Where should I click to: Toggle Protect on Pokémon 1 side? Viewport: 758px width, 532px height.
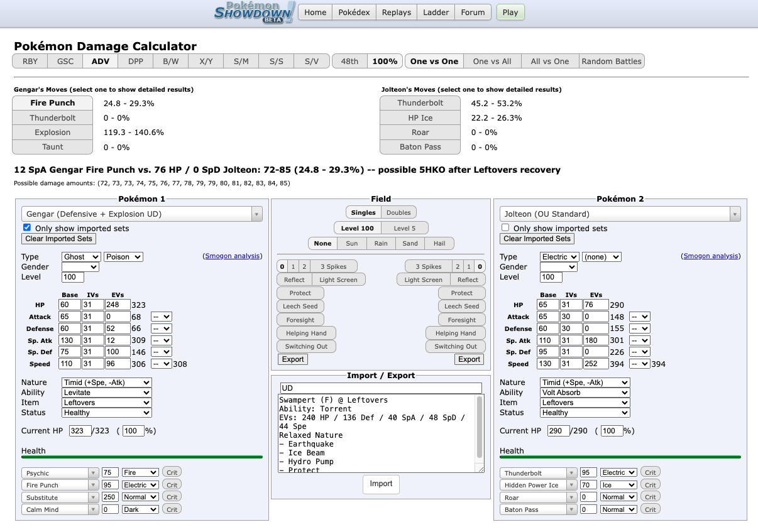coord(300,293)
